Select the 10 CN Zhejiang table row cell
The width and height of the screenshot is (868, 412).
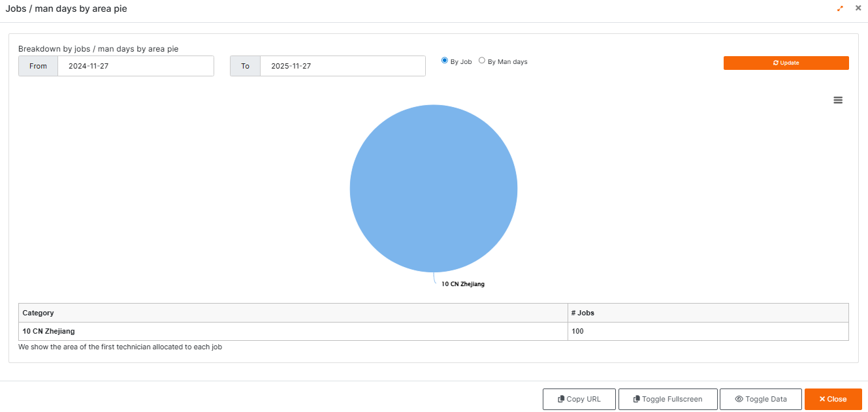point(49,331)
